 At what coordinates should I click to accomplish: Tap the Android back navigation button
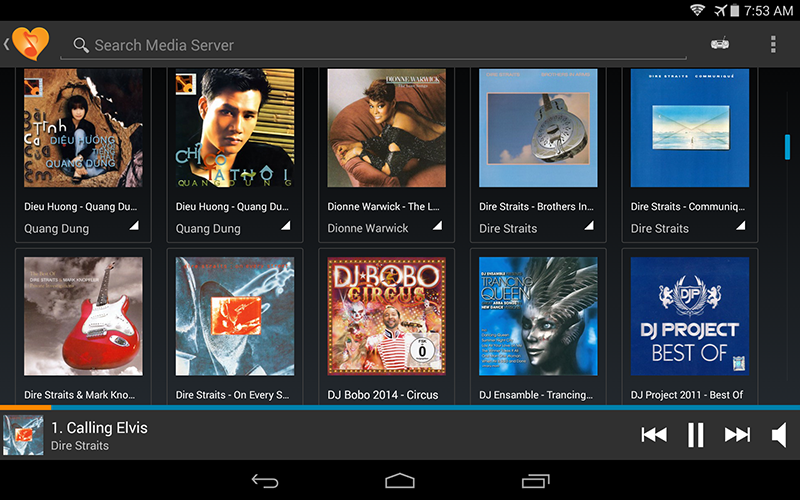click(265, 481)
